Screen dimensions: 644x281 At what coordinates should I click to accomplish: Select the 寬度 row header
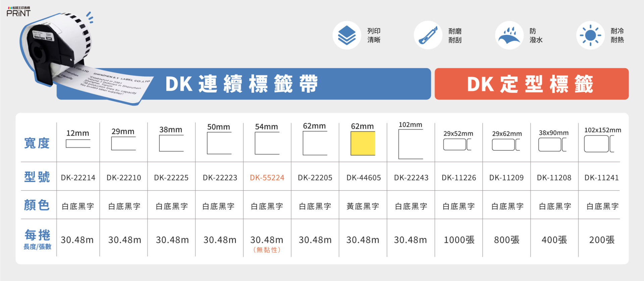pos(37,143)
